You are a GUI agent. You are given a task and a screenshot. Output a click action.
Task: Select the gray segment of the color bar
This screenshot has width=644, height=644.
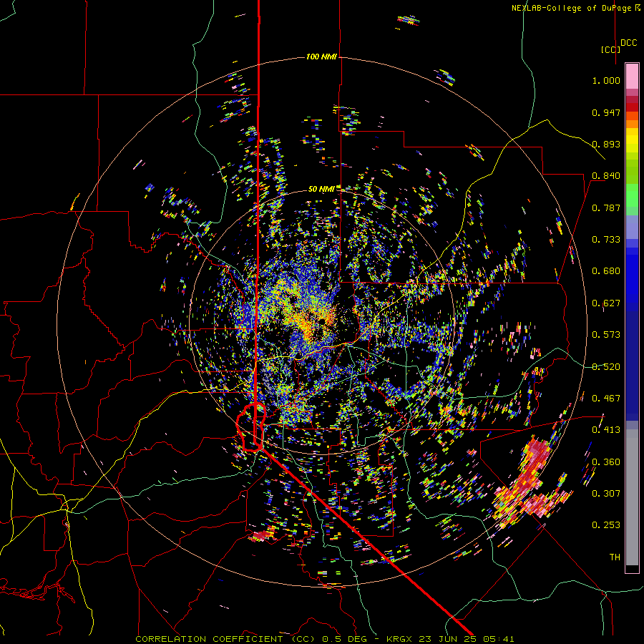[x=632, y=497]
